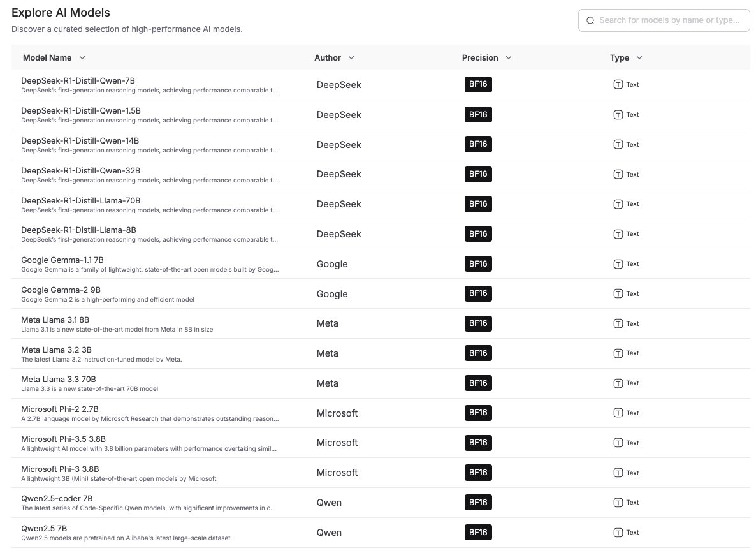Click the Text type icon for Google Gemma-1.1 7B
Screen dimensions: 756x553
[x=618, y=264]
